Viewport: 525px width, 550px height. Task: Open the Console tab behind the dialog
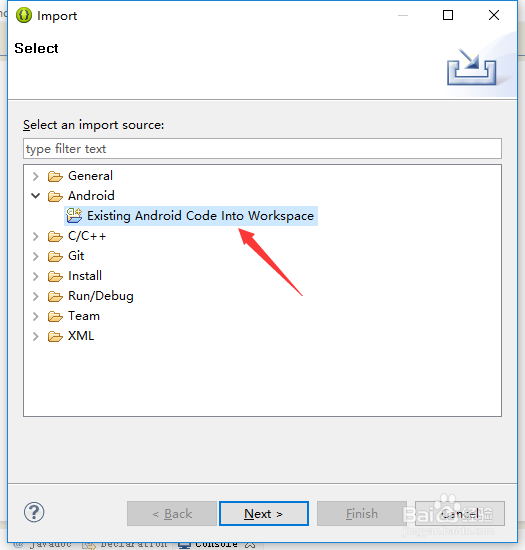pyautogui.click(x=216, y=544)
